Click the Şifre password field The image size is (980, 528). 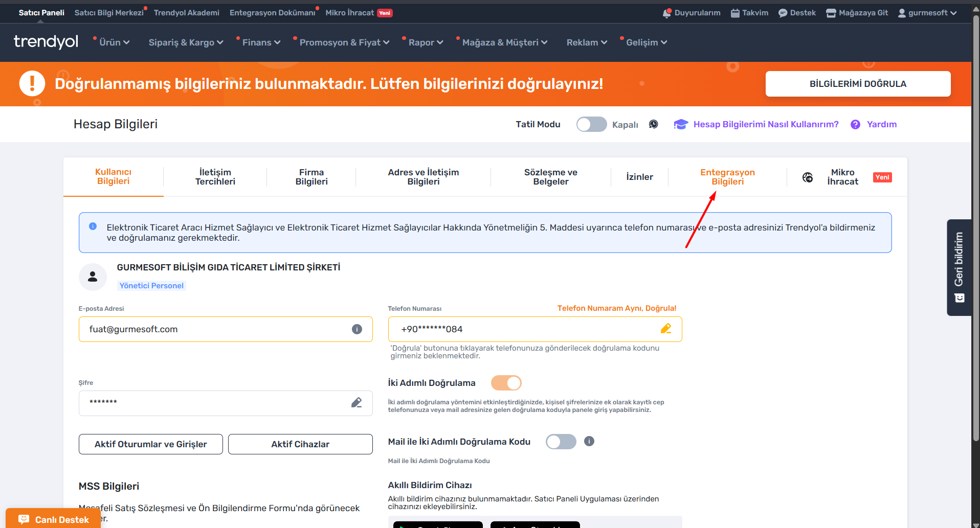[226, 403]
